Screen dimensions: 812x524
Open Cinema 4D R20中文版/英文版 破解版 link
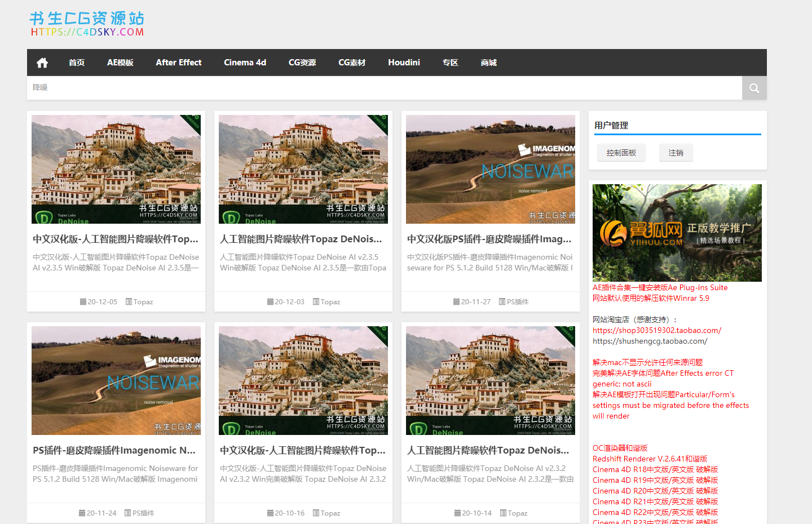(655, 491)
